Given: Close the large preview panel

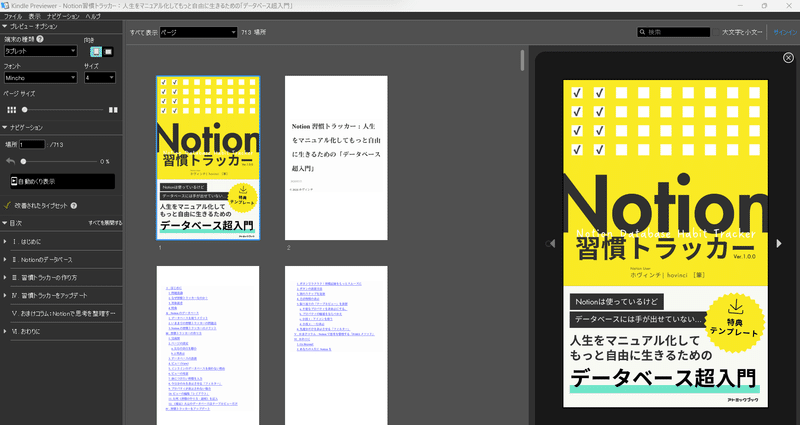Looking at the screenshot, I should click(x=788, y=58).
